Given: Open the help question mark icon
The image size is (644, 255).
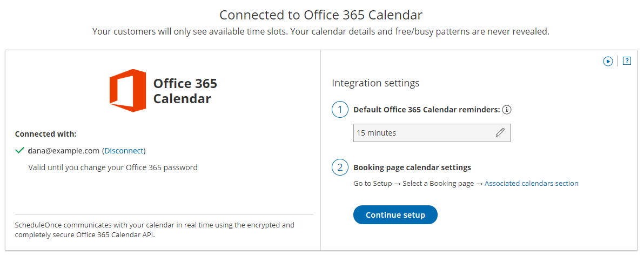Looking at the screenshot, I should pyautogui.click(x=627, y=61).
